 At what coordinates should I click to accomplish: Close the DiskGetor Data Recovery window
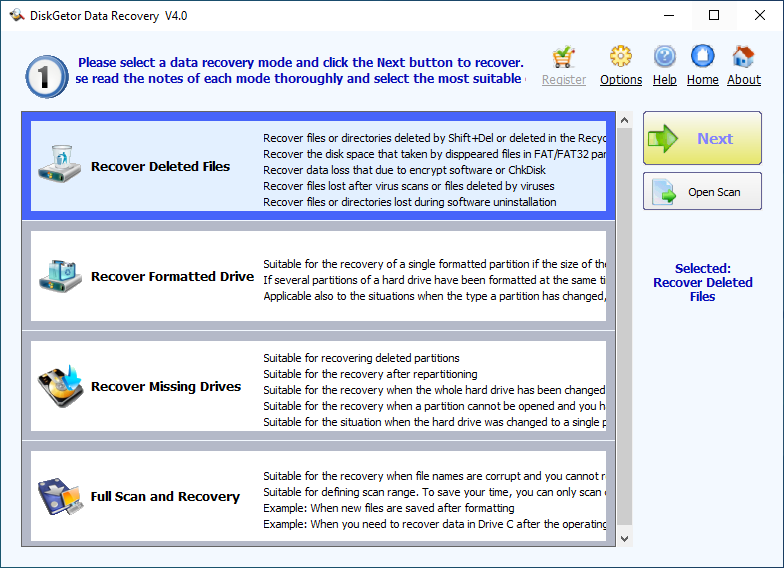pyautogui.click(x=760, y=16)
